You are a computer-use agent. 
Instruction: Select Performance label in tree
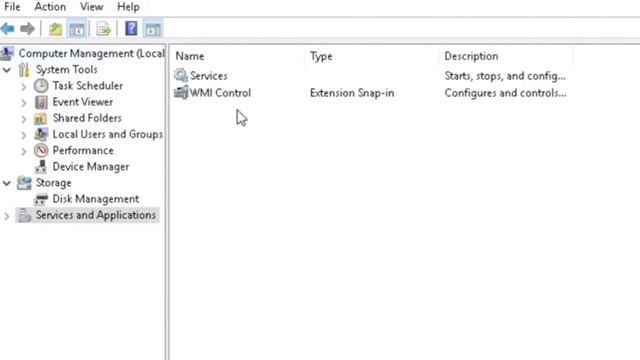83,151
